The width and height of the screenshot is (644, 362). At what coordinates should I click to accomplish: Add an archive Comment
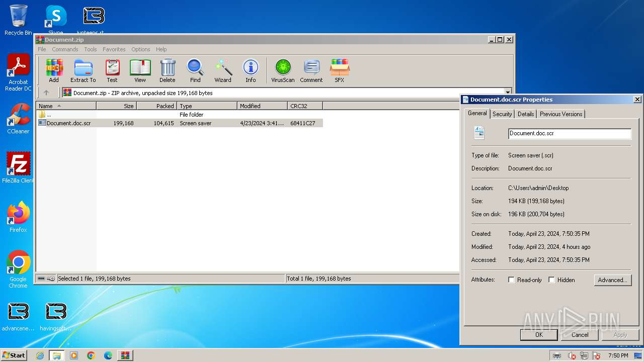tap(311, 70)
